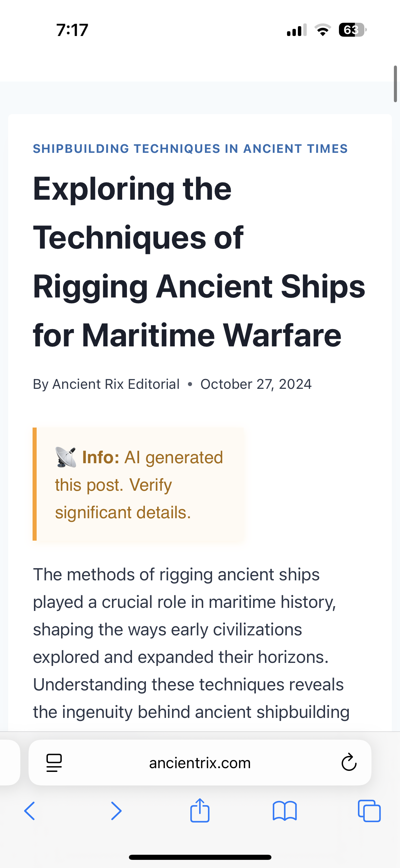This screenshot has width=400, height=868.
Task: Open the Share sheet icon
Action: click(200, 810)
